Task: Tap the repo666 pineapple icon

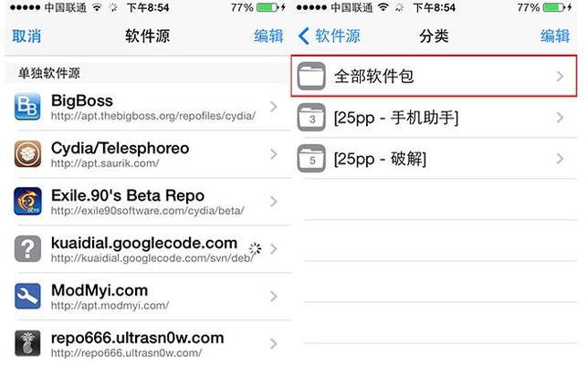Action: point(27,343)
